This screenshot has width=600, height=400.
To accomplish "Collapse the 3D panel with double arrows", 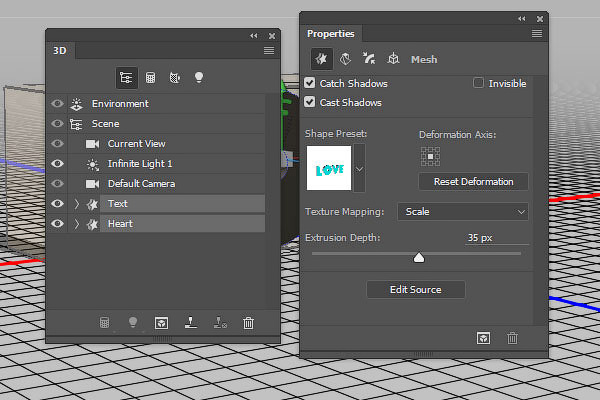I will pos(254,36).
